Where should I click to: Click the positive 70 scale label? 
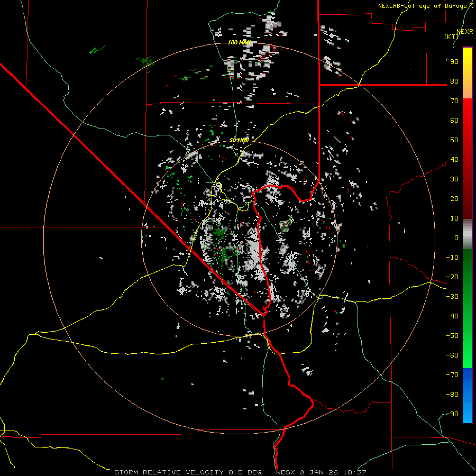454,101
